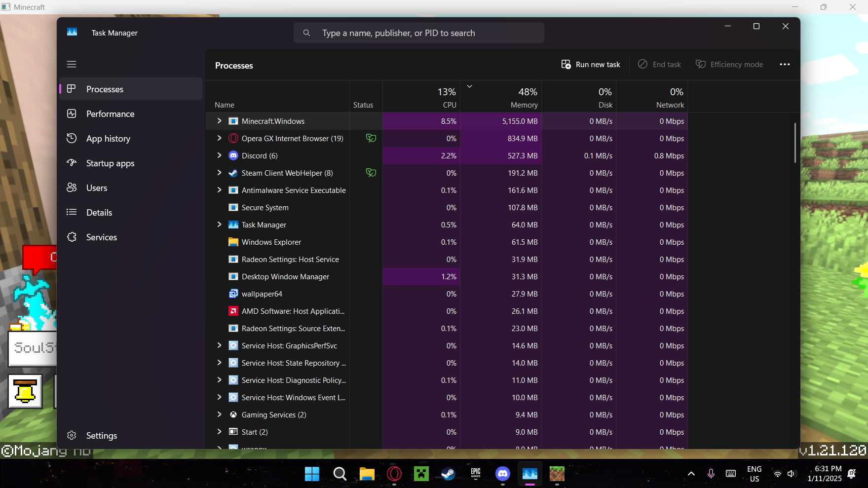868x488 pixels.
Task: Click the Opera GX efficiency mode leaf
Action: (371, 139)
